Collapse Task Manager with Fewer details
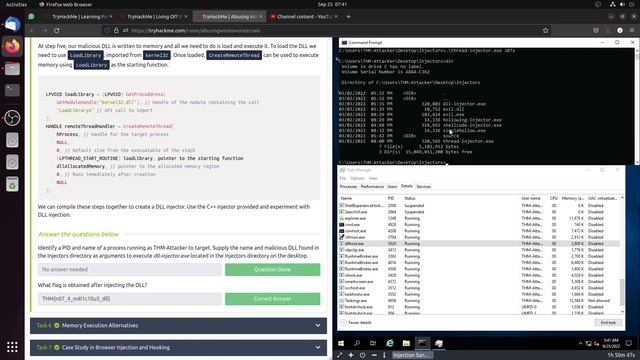The image size is (640, 360). (356, 322)
